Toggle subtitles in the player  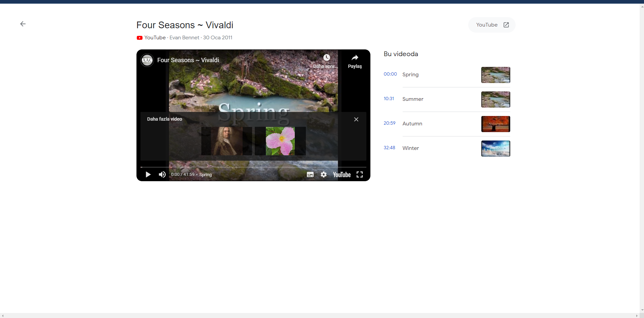click(x=310, y=174)
